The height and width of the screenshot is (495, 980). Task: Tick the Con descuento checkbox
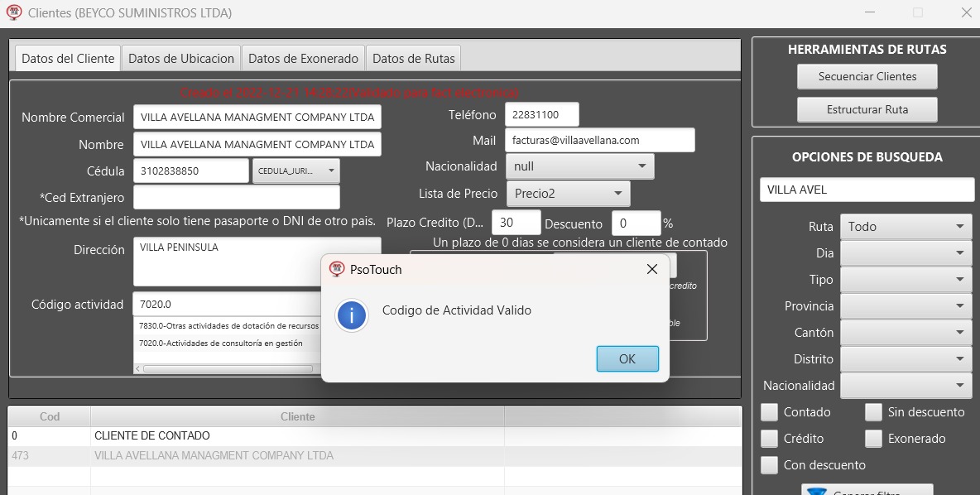pyautogui.click(x=770, y=465)
